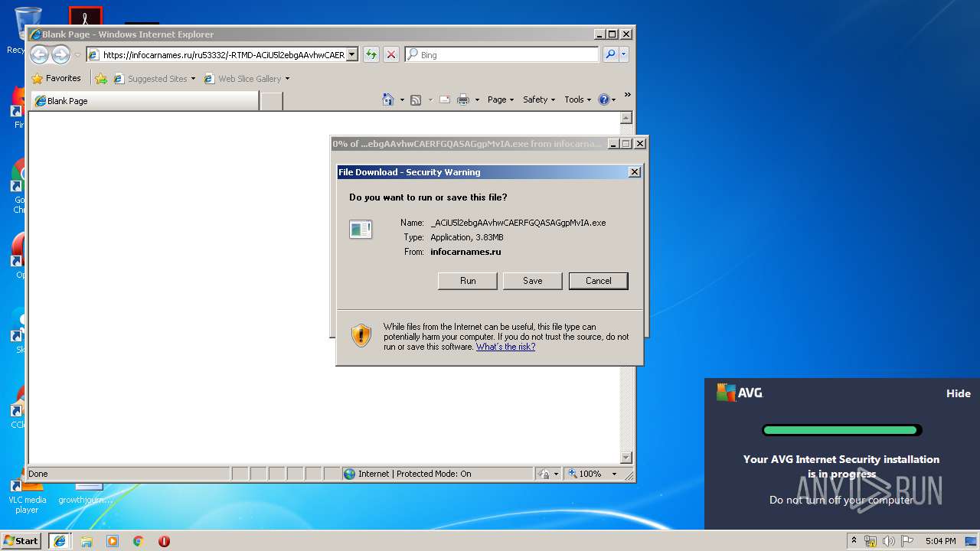980x551 pixels.
Task: Open the recent pages dropdown arrow
Action: 77,55
